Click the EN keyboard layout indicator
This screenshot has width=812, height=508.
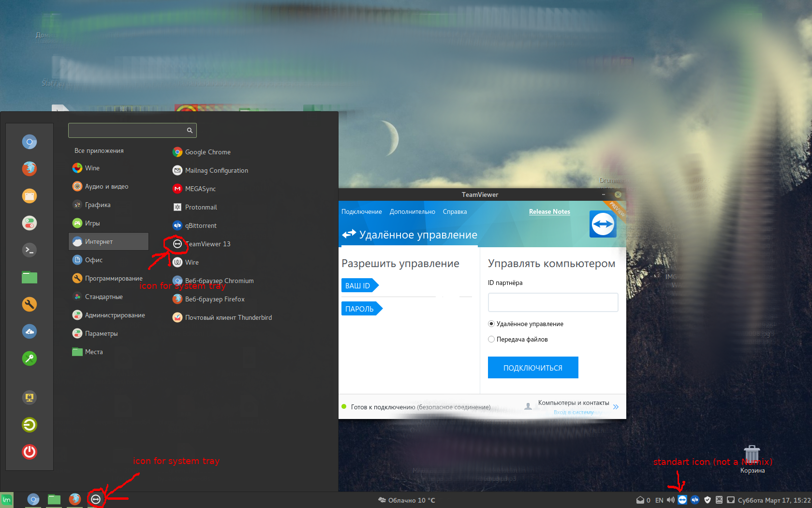[659, 500]
